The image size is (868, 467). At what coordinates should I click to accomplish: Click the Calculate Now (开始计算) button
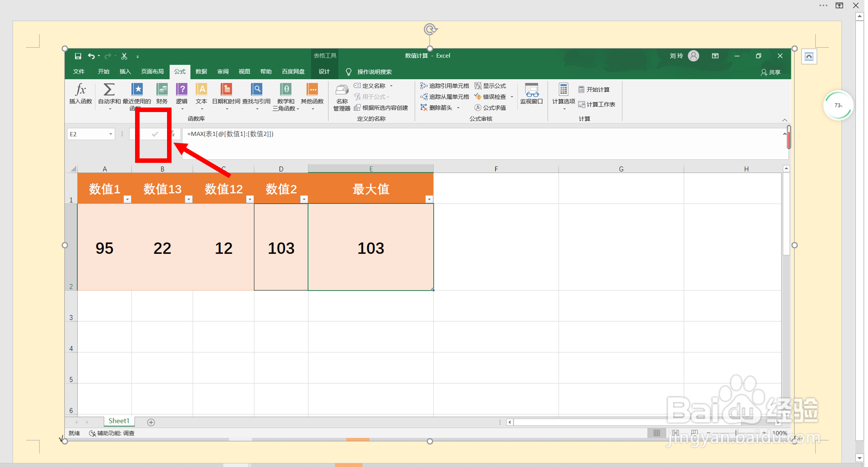click(x=594, y=89)
